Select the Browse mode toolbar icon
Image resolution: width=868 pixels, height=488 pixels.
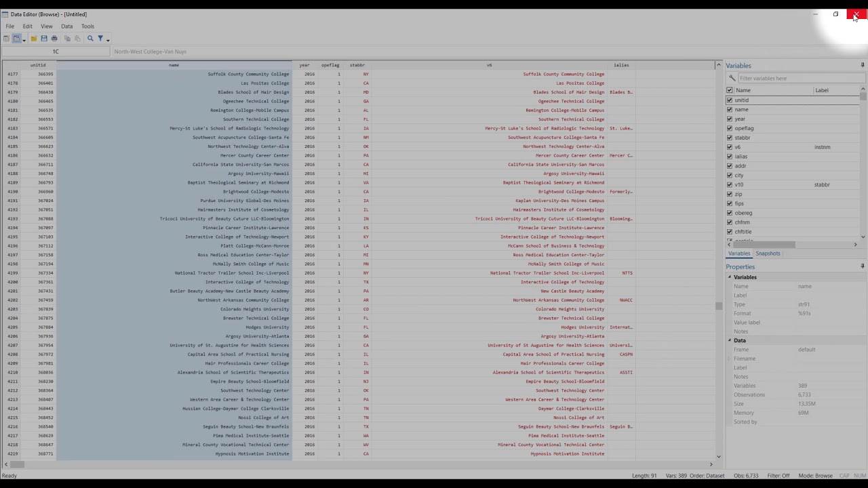point(16,39)
